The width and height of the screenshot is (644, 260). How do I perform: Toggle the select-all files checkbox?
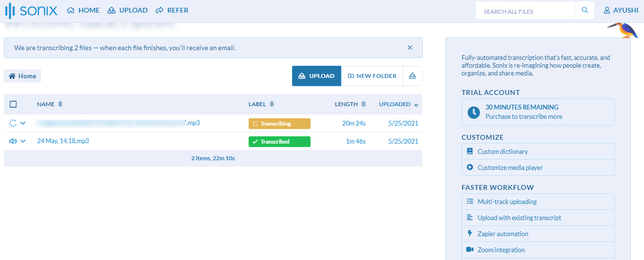pyautogui.click(x=13, y=104)
